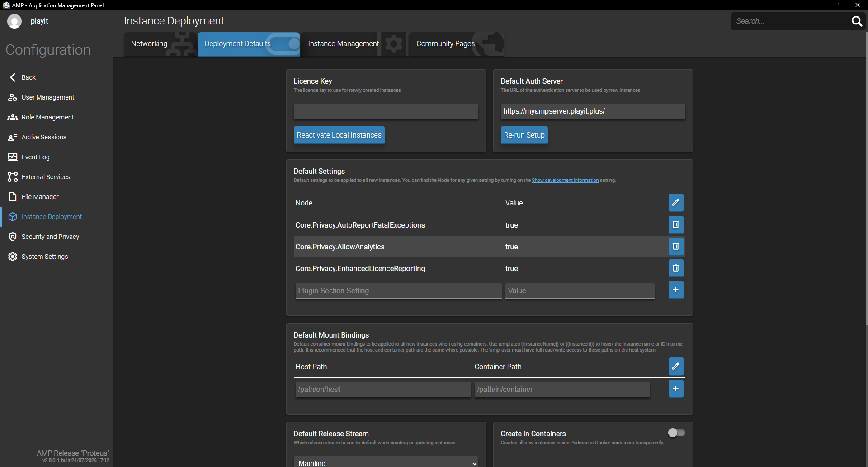Add new default setting with plus button
Image resolution: width=868 pixels, height=467 pixels.
coord(676,290)
